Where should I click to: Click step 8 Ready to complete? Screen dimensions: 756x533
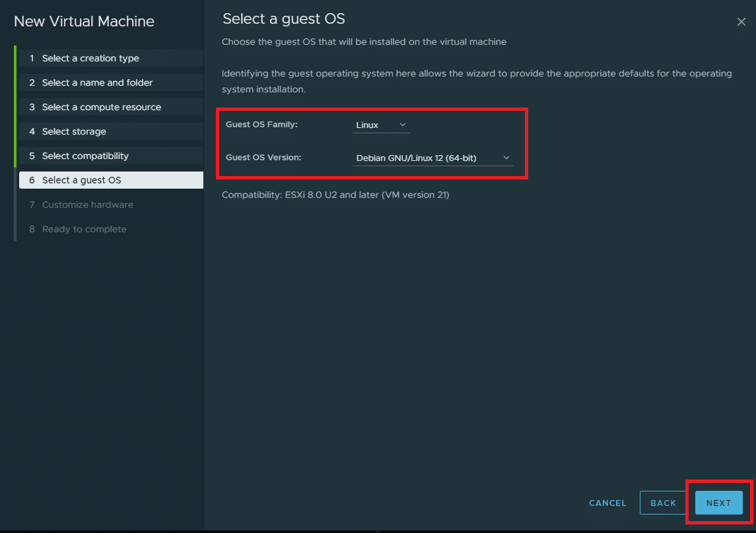[111, 229]
